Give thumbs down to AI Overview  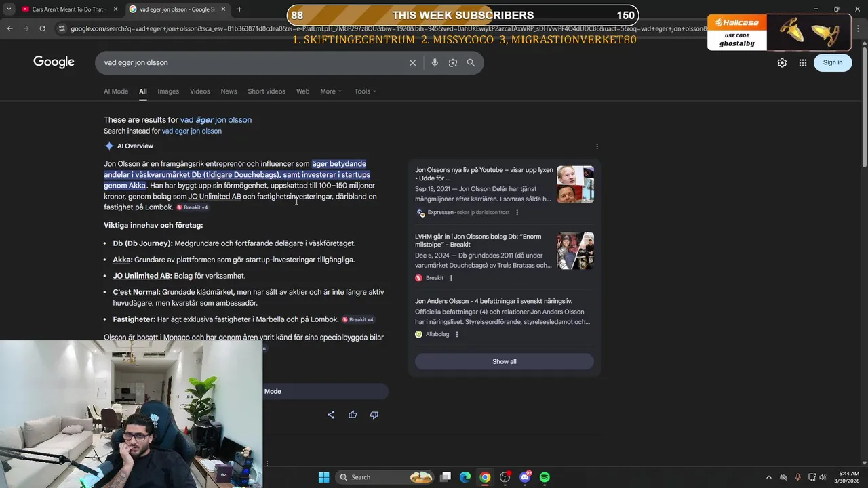(x=374, y=415)
